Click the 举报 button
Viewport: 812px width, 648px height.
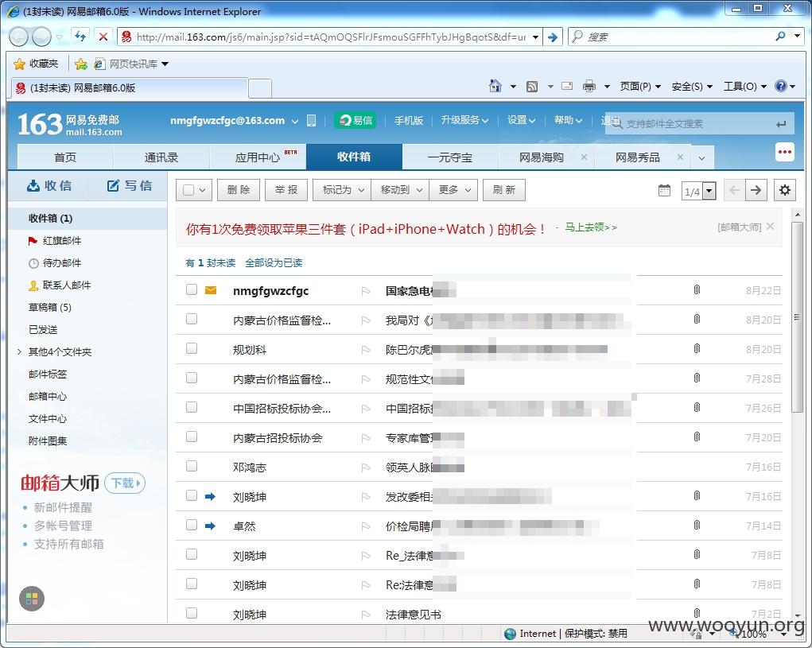pyautogui.click(x=286, y=190)
